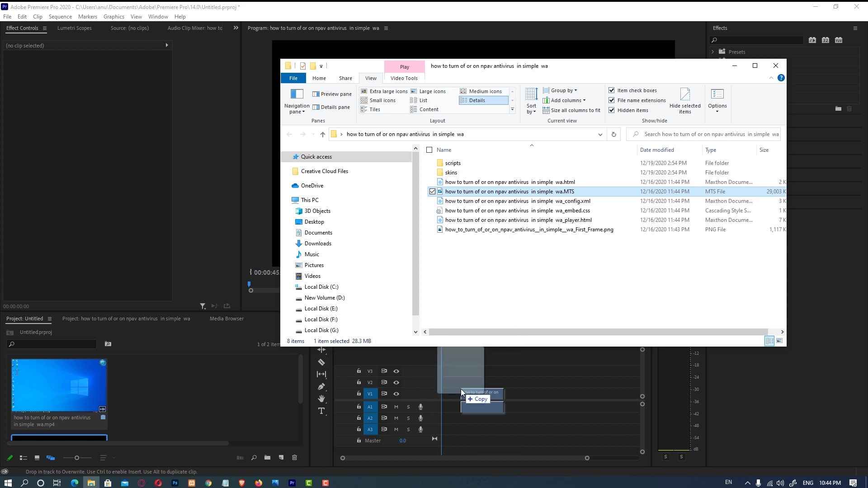Click the New Bin folder icon in Project panel

(x=268, y=458)
